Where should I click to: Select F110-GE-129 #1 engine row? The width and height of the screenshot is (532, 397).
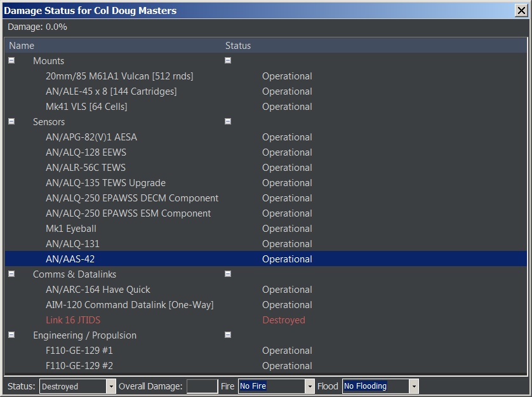tap(266, 351)
